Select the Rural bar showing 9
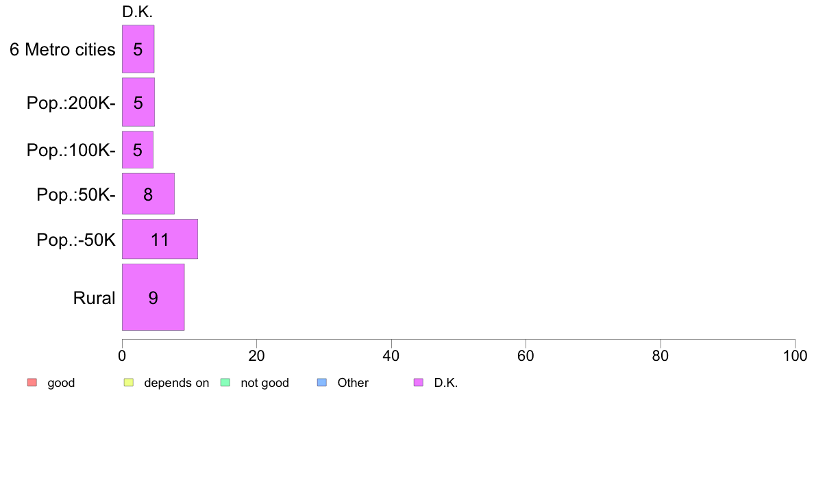Screen dimensions: 814x504 tap(153, 297)
